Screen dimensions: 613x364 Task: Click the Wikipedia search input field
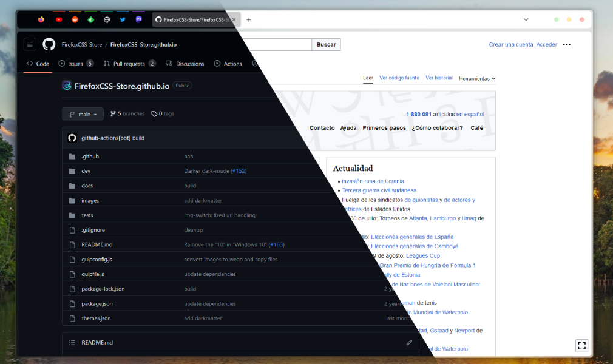276,44
